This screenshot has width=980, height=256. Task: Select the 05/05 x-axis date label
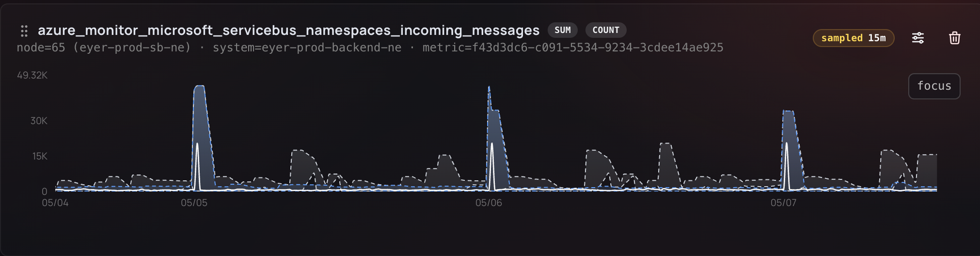pos(194,203)
